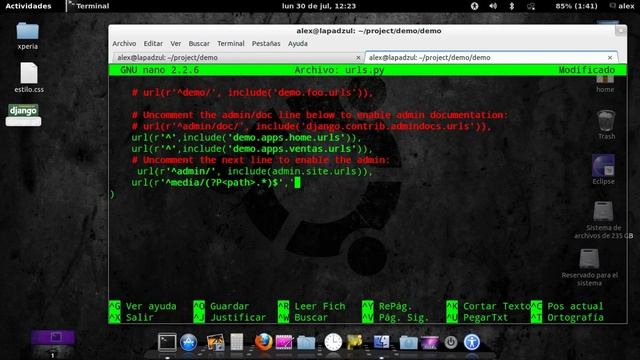Open the Editar menu
640x360 pixels.
pos(153,43)
